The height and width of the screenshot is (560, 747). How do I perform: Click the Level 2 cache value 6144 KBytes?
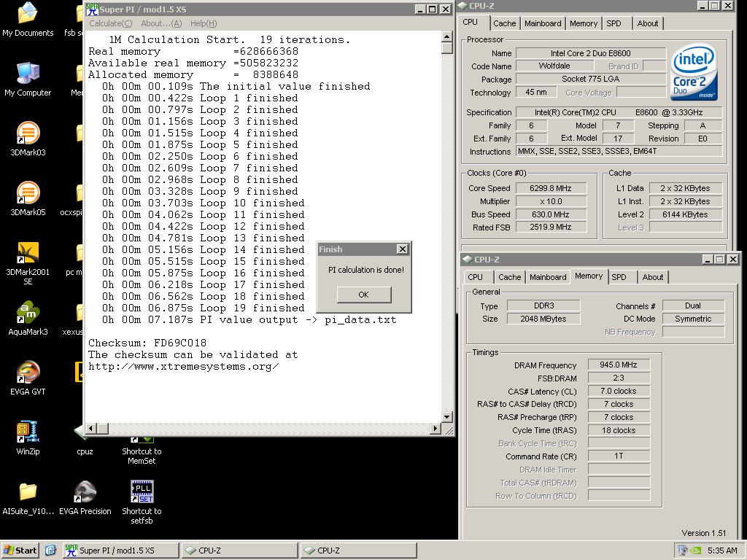(x=685, y=214)
